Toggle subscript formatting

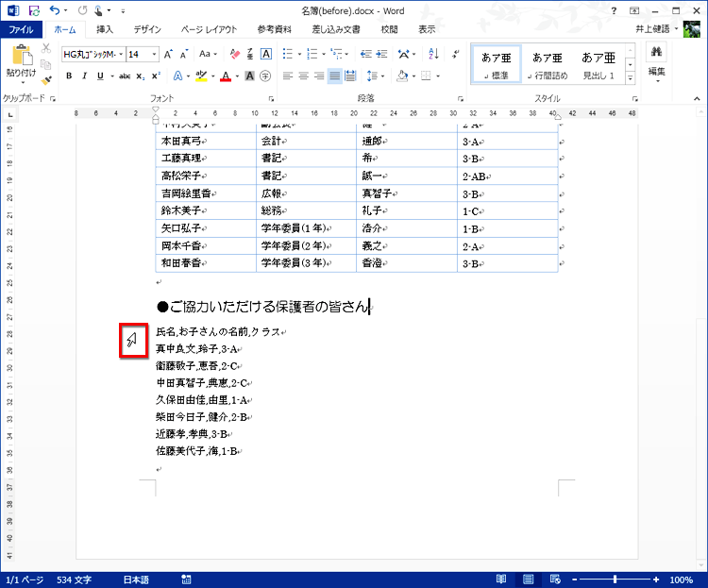pos(141,76)
